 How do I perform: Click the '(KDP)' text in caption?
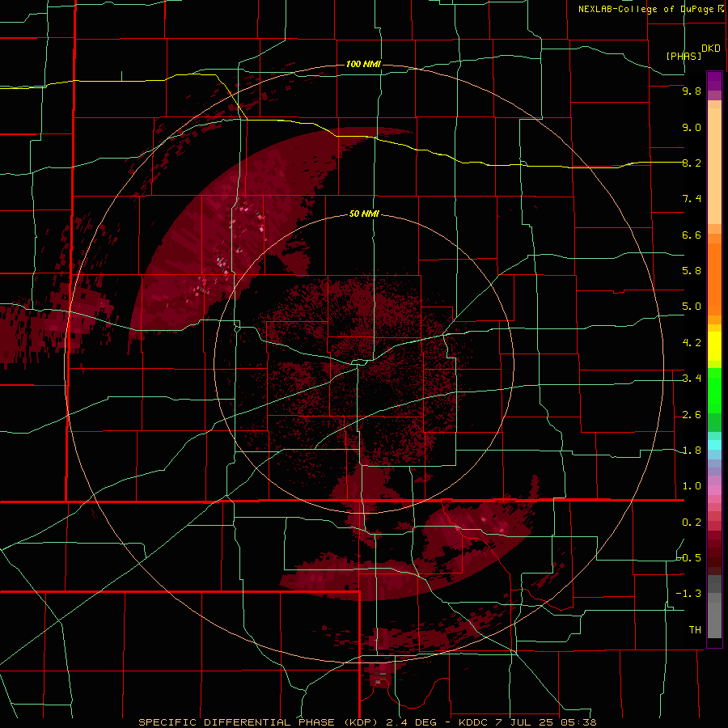[x=361, y=722]
